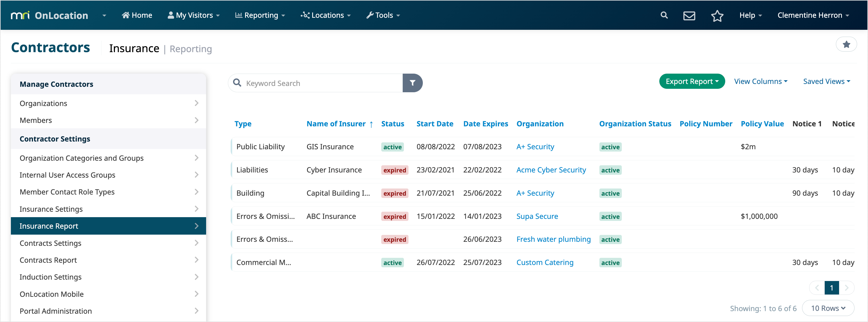Click the next page arrow

click(x=846, y=288)
